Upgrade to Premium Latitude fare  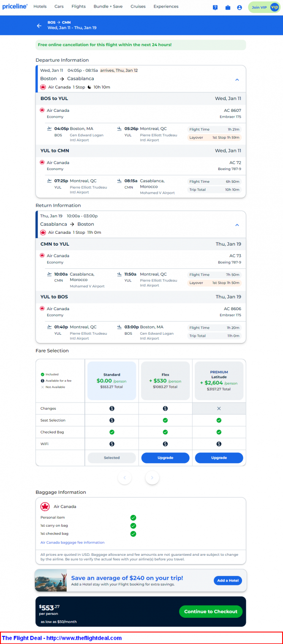(x=219, y=457)
